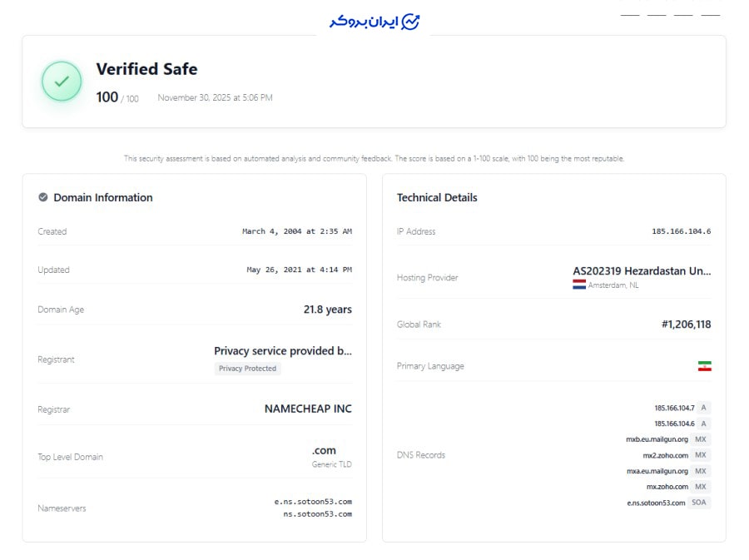Click the e.ns.sotoon53.com nameserver entry
Image resolution: width=749 pixels, height=560 pixels.
point(313,502)
